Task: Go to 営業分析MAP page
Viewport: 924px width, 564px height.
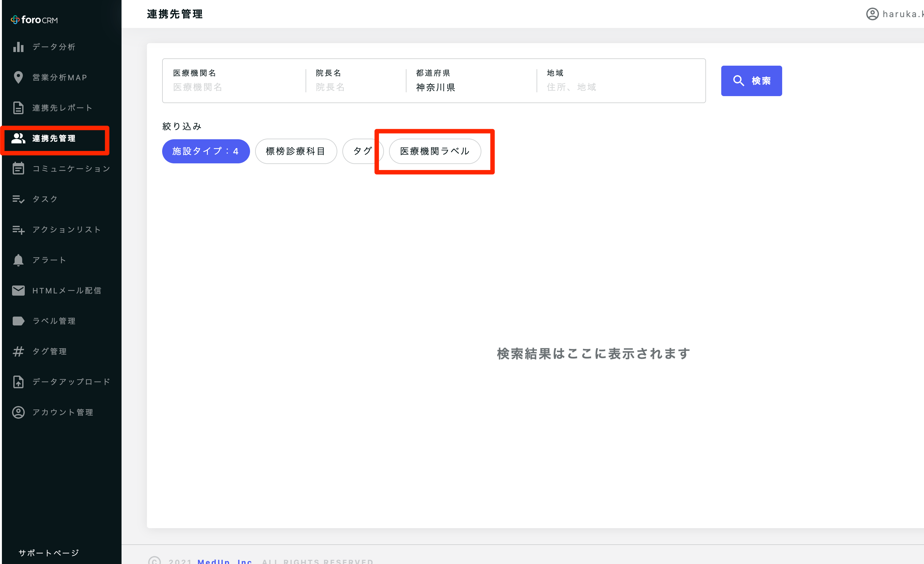Action: point(60,77)
